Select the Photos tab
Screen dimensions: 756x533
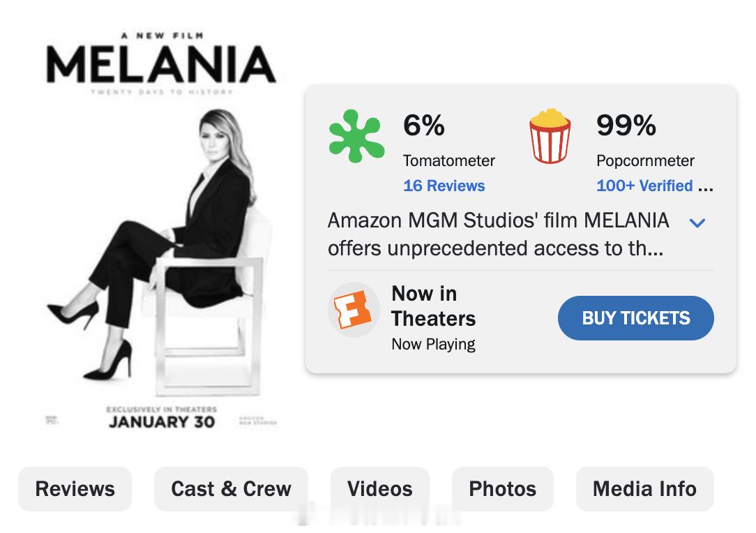click(x=502, y=488)
